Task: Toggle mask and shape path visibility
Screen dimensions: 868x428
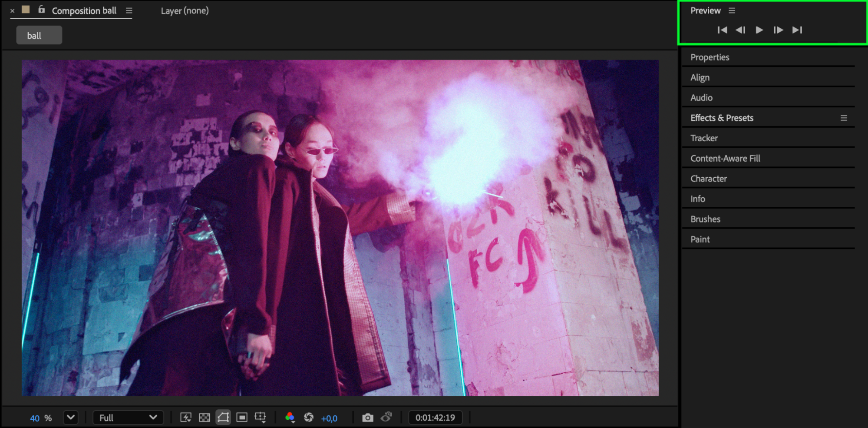Action: tap(223, 418)
